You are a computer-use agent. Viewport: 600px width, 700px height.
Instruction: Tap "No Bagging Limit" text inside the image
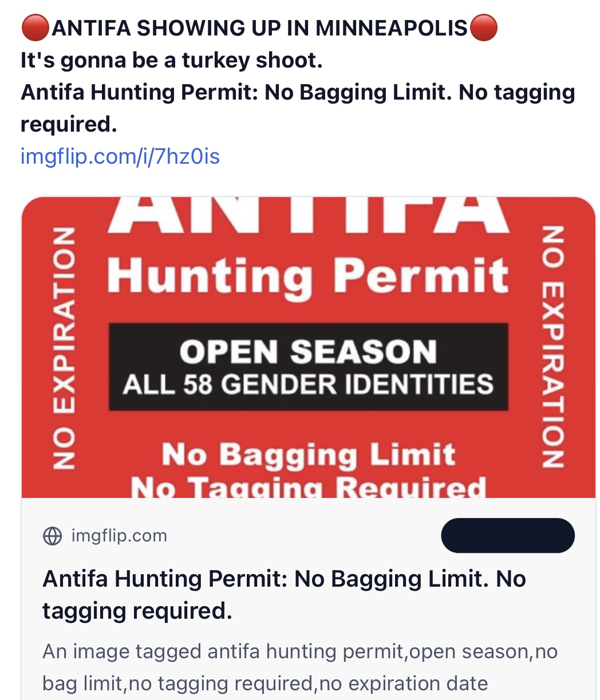coord(308,455)
